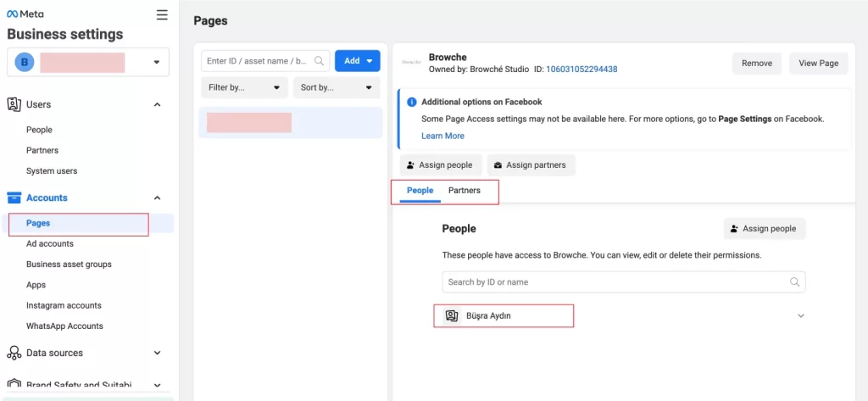868x401 pixels.
Task: Open People under Users
Action: coord(39,130)
